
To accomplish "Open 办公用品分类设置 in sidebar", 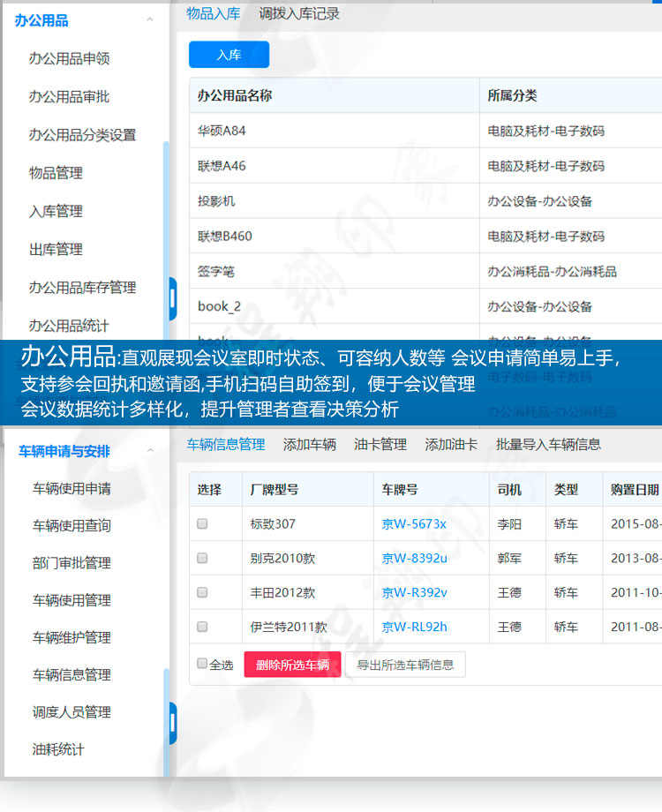I will click(82, 135).
